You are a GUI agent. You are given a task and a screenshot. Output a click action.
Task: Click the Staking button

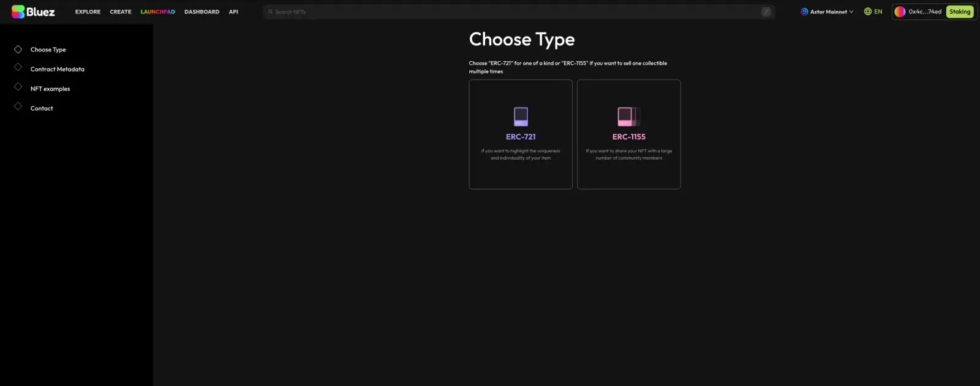(x=960, y=12)
